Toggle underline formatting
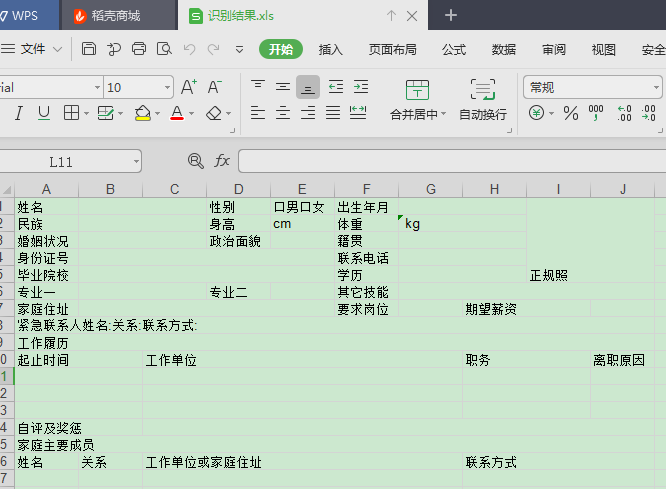666x489 pixels. (44, 113)
